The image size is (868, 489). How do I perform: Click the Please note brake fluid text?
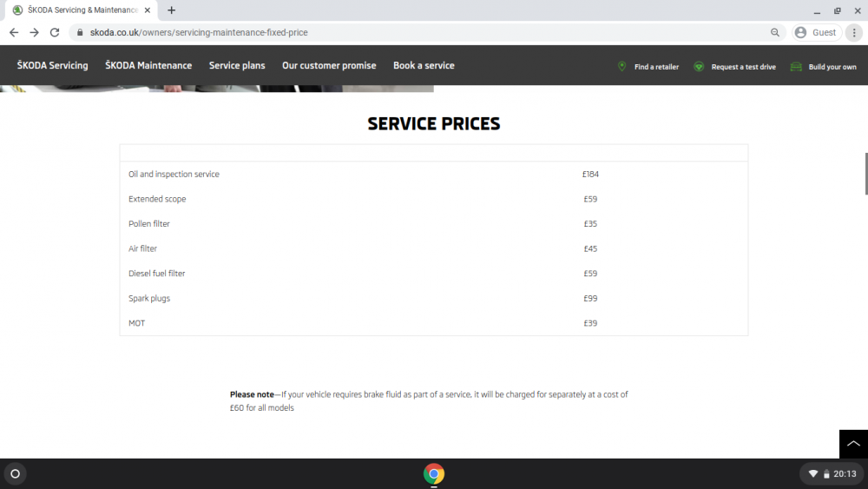point(429,401)
